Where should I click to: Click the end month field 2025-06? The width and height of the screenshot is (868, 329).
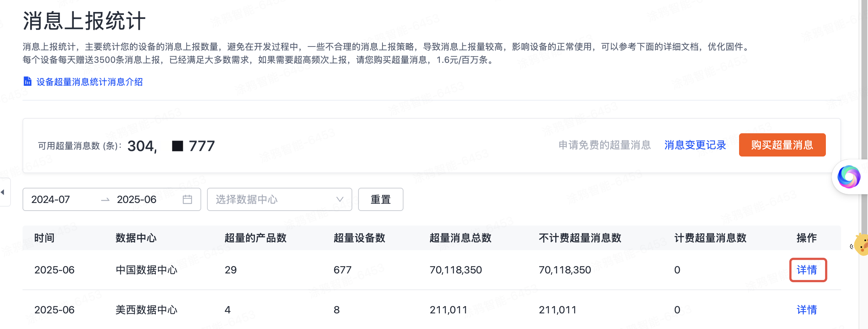137,199
